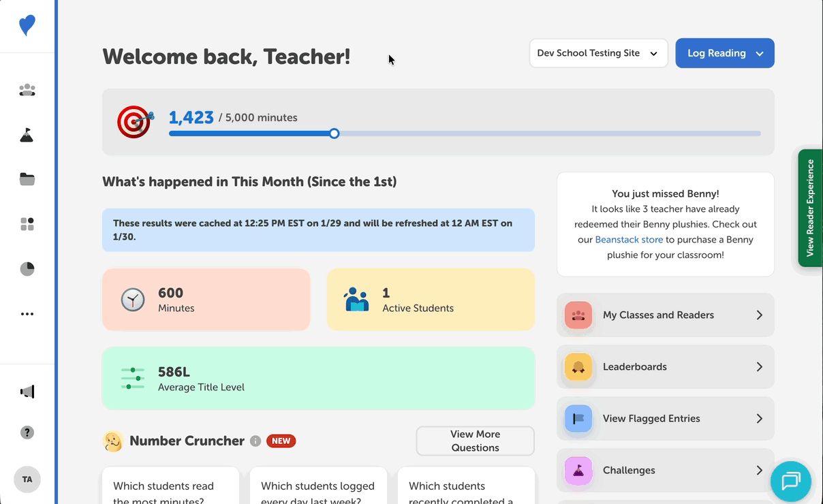This screenshot has height=504, width=823.
Task: Select View Flagged Entries quick link
Action: pos(665,419)
